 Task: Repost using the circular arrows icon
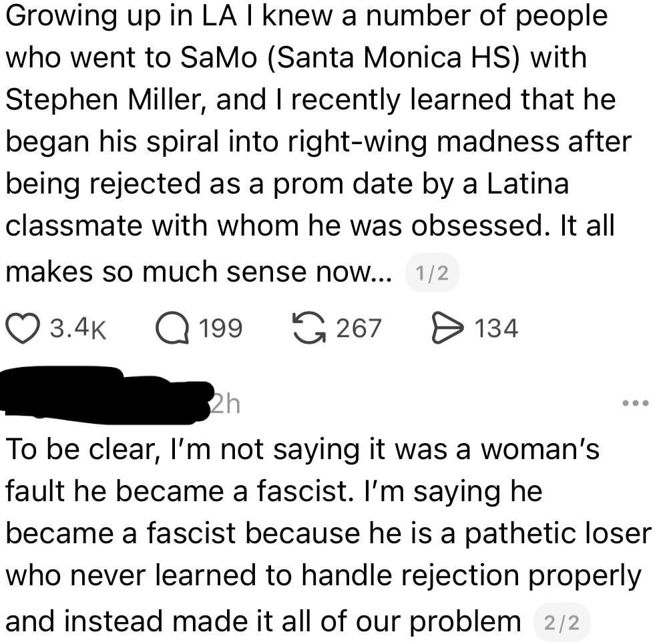coord(308,328)
